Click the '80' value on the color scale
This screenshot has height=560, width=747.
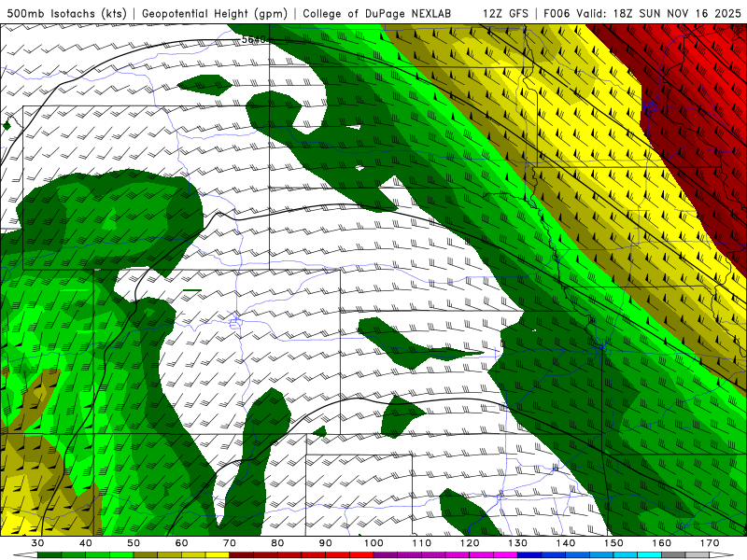(277, 543)
